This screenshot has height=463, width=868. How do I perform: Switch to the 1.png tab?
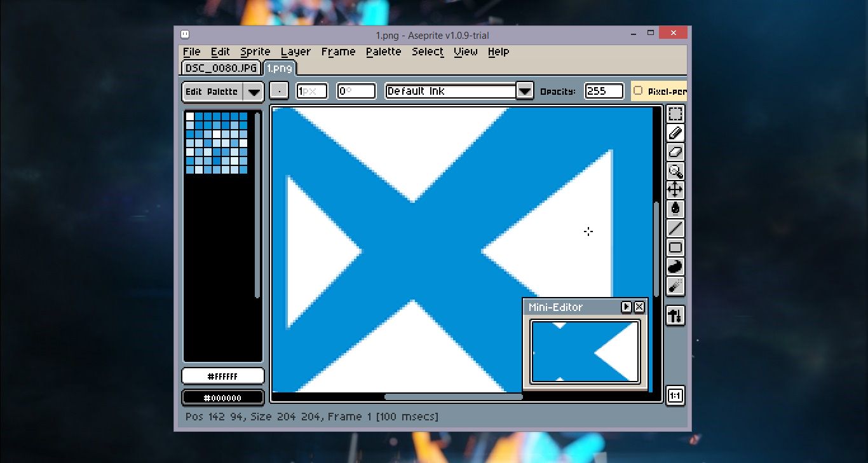[x=279, y=68]
